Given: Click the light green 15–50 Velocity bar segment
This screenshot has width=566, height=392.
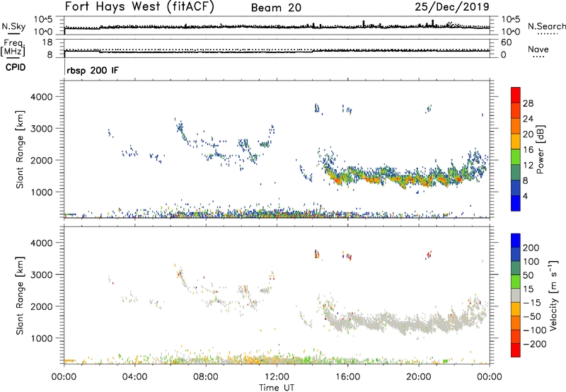Looking at the screenshot, I should click(516, 282).
